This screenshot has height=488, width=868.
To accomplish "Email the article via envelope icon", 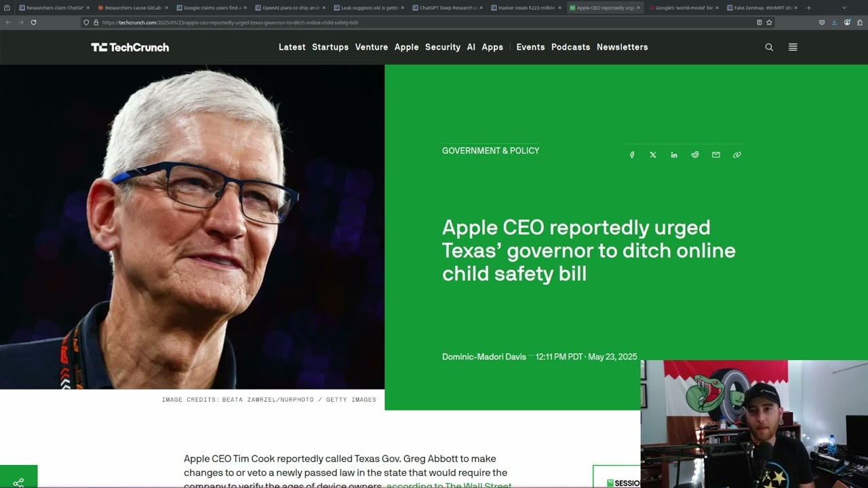I will pos(716,155).
